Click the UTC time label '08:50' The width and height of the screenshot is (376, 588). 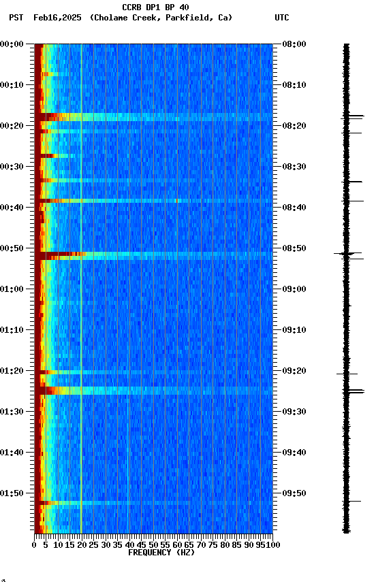[294, 248]
